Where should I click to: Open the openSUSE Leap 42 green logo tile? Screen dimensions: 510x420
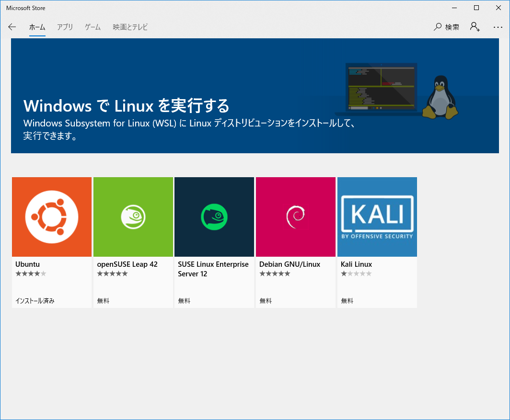[x=133, y=217]
